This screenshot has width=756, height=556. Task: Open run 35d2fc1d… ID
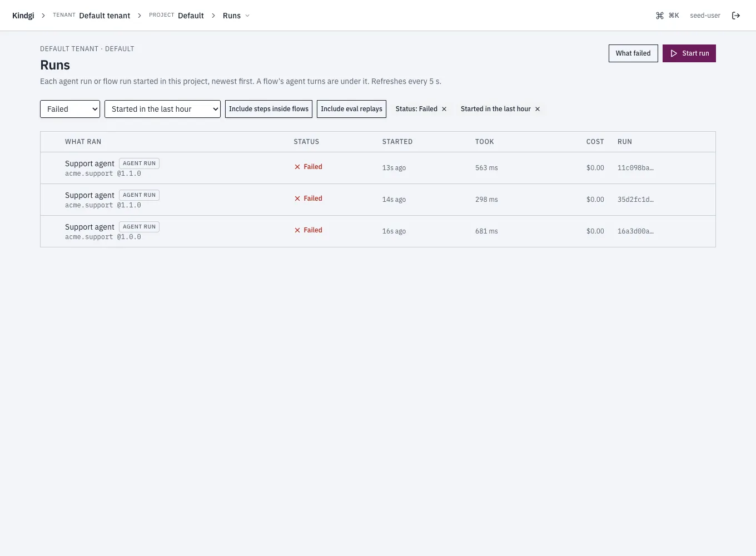click(635, 200)
